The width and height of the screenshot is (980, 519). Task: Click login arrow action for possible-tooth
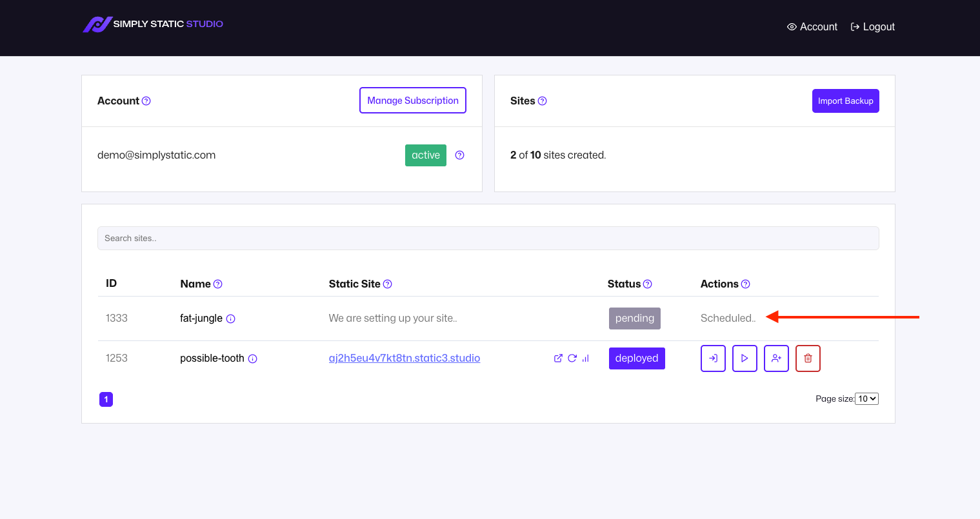point(713,358)
